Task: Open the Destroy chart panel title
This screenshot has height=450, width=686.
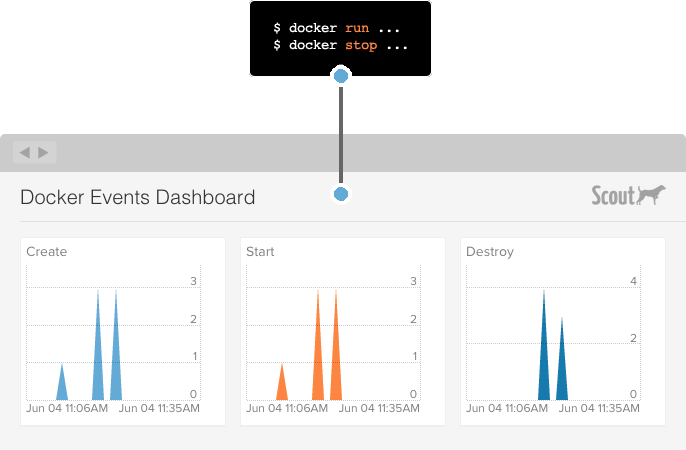Action: point(490,252)
